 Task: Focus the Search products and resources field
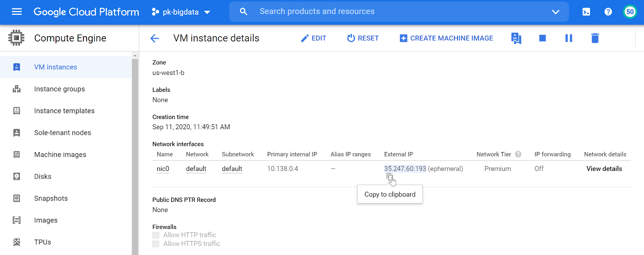click(x=398, y=12)
